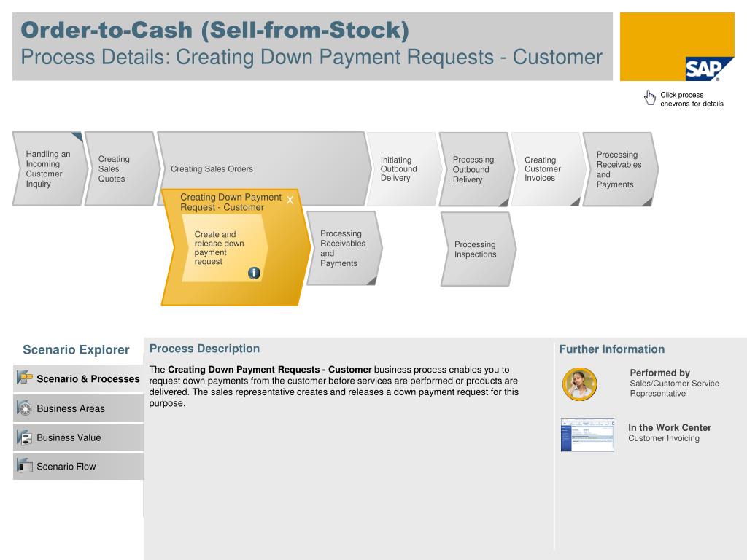Click the Scenario Flow icon

(x=24, y=466)
